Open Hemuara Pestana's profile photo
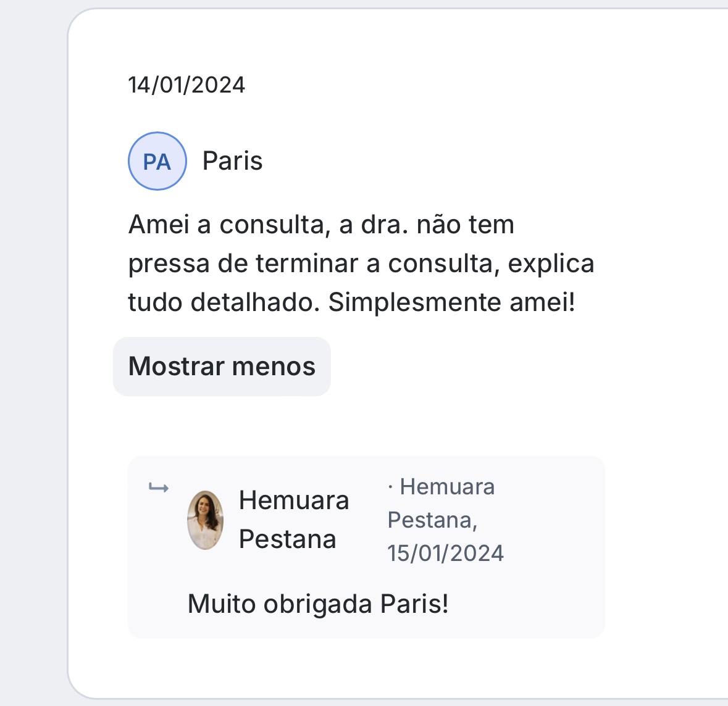 205,520
